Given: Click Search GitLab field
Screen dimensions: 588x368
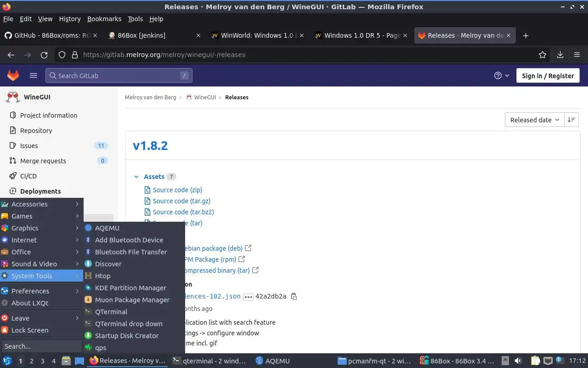Looking at the screenshot, I should point(119,75).
